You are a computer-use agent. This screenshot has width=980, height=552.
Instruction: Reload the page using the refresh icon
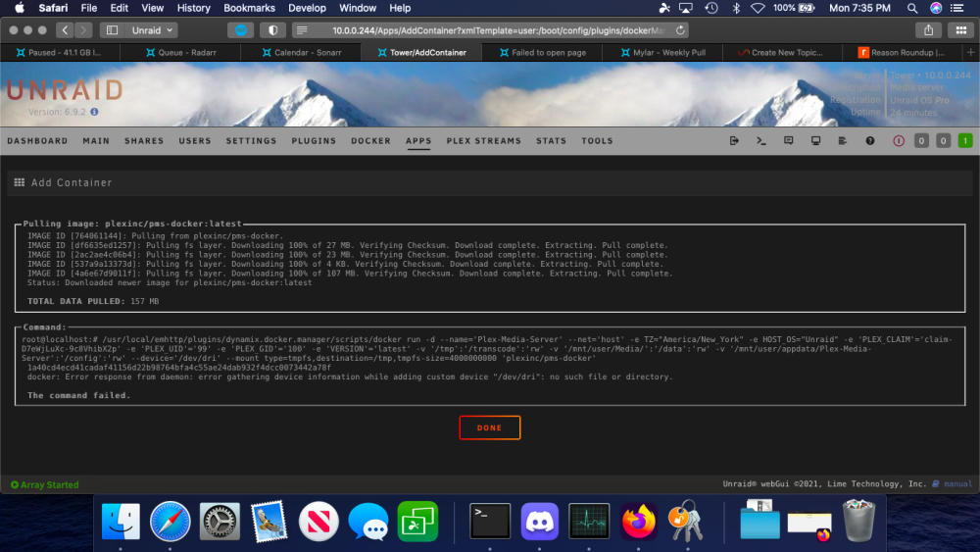(681, 30)
